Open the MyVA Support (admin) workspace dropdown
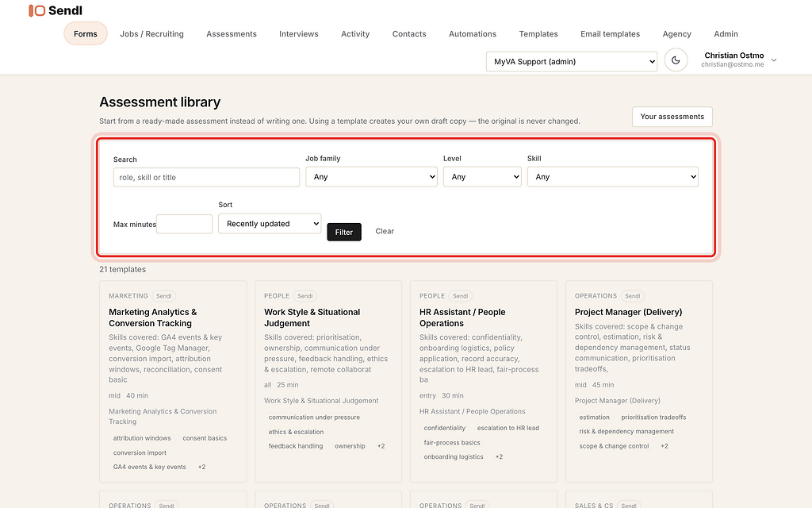 [x=572, y=62]
